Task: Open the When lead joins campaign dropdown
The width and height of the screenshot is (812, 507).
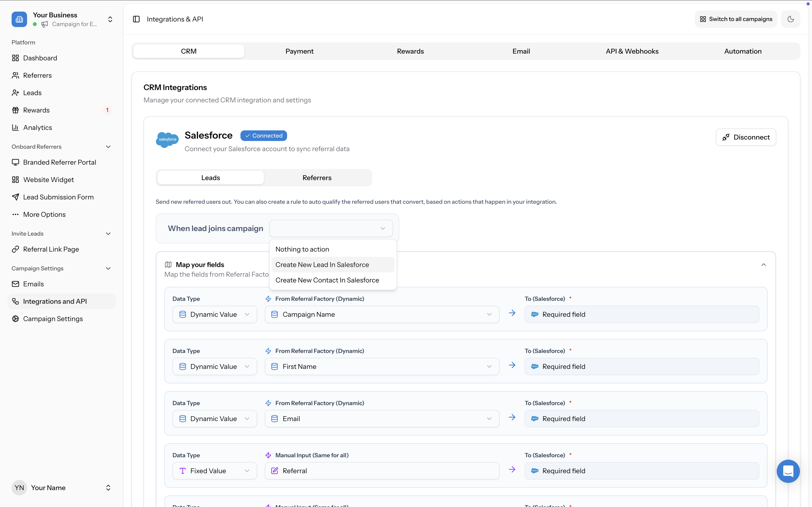Action: click(x=331, y=228)
